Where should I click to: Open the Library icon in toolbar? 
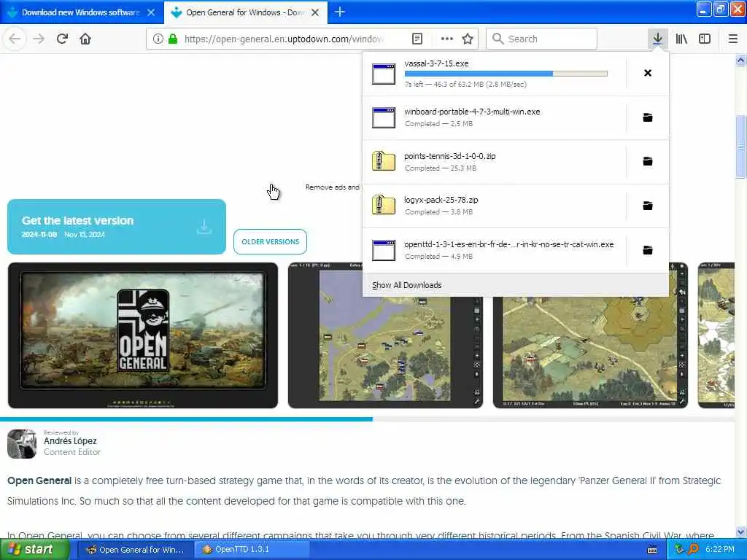coord(681,39)
